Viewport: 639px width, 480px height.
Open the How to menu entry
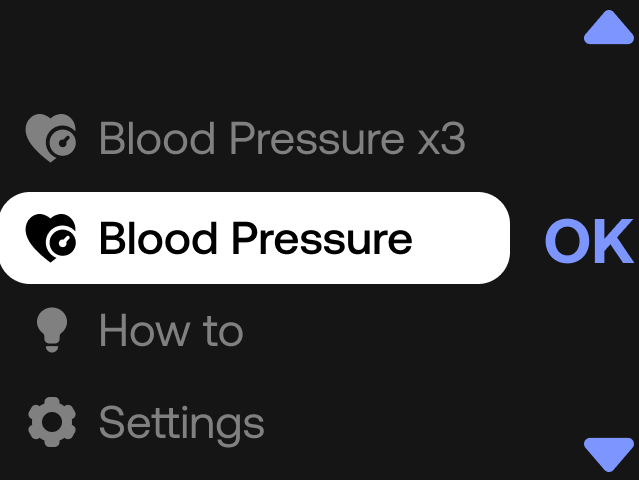click(x=171, y=330)
